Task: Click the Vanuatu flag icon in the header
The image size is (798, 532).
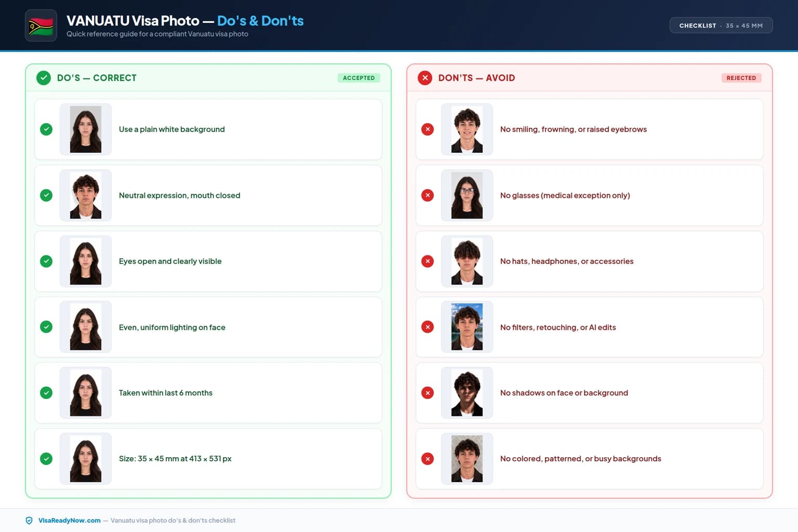Action: [41, 25]
